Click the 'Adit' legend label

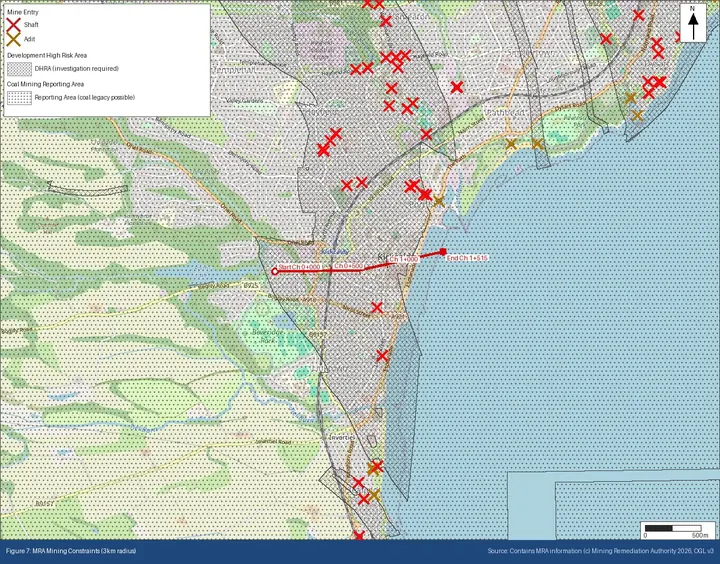[x=29, y=39]
